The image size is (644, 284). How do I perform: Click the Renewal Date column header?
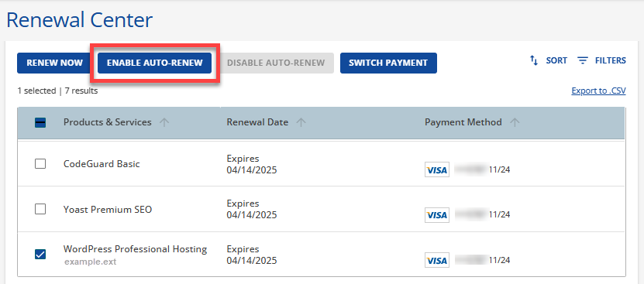(257, 122)
